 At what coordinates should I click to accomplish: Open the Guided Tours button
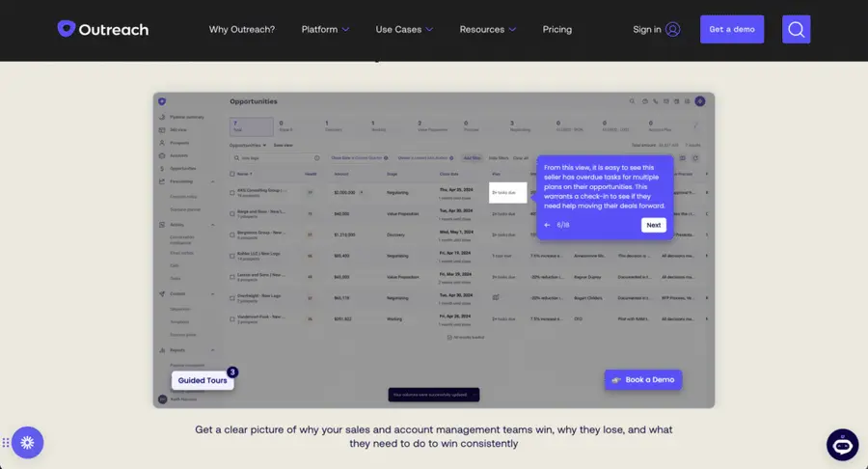203,380
